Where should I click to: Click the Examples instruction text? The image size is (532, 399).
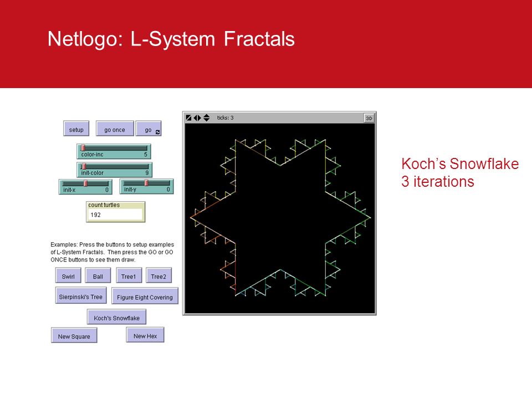(x=112, y=252)
